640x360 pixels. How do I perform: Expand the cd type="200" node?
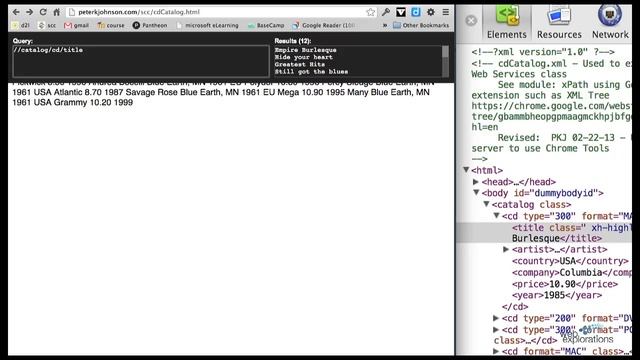click(496, 318)
